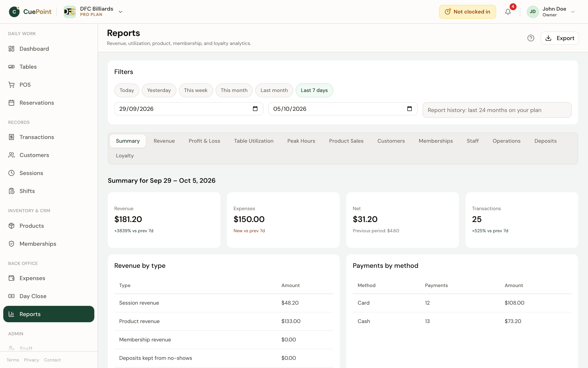This screenshot has height=368, width=588.
Task: Click the Day Close cash icon
Action: (x=11, y=296)
